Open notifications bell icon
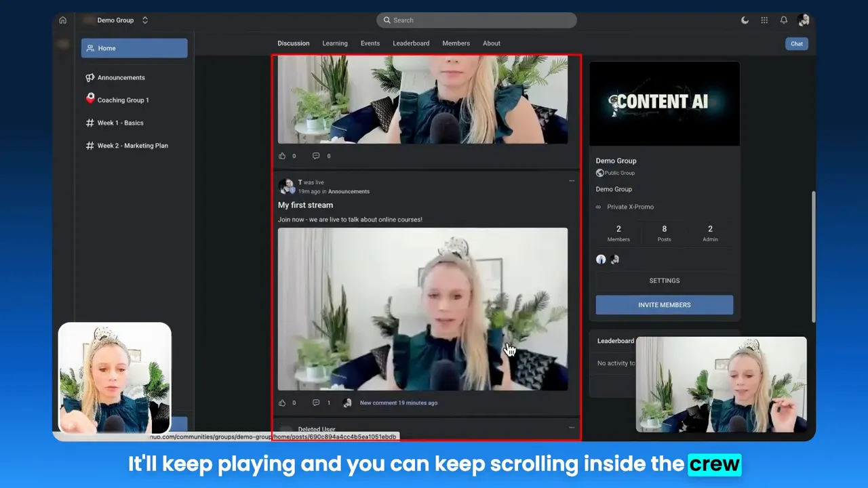Viewport: 868px width, 488px height. [x=784, y=20]
